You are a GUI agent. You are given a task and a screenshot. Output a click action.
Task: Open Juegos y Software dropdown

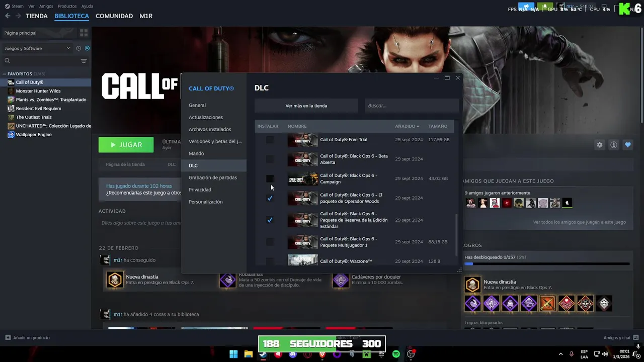click(x=37, y=48)
